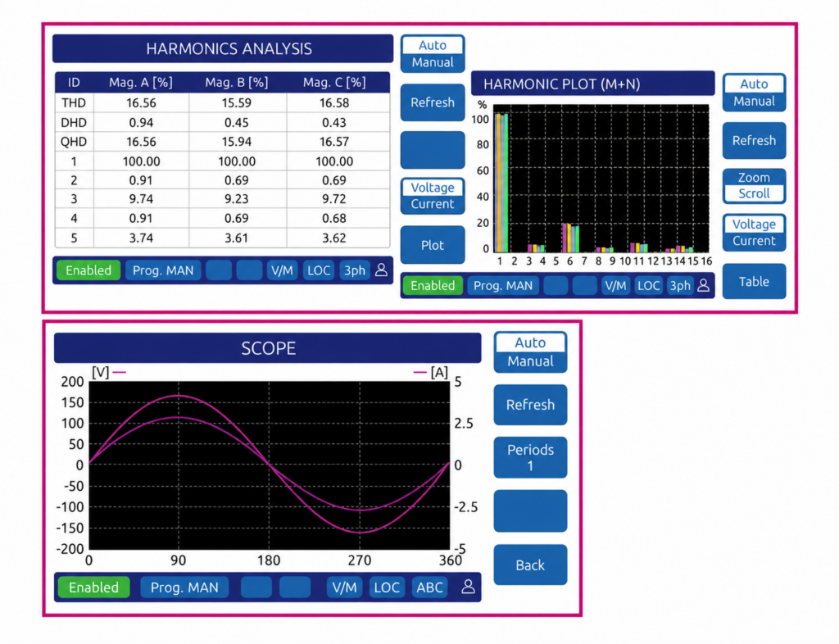
Task: Select THD row label
Action: (x=73, y=102)
